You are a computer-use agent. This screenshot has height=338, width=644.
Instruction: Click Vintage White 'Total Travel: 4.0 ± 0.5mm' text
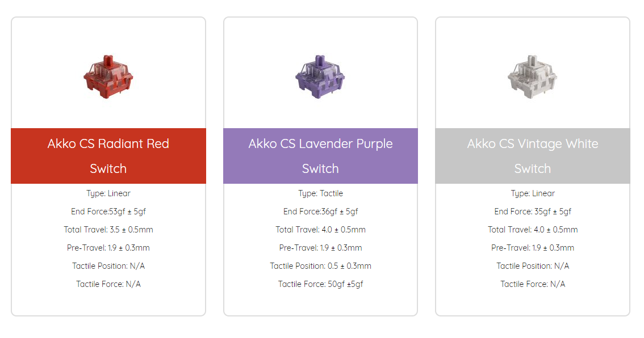coord(533,230)
